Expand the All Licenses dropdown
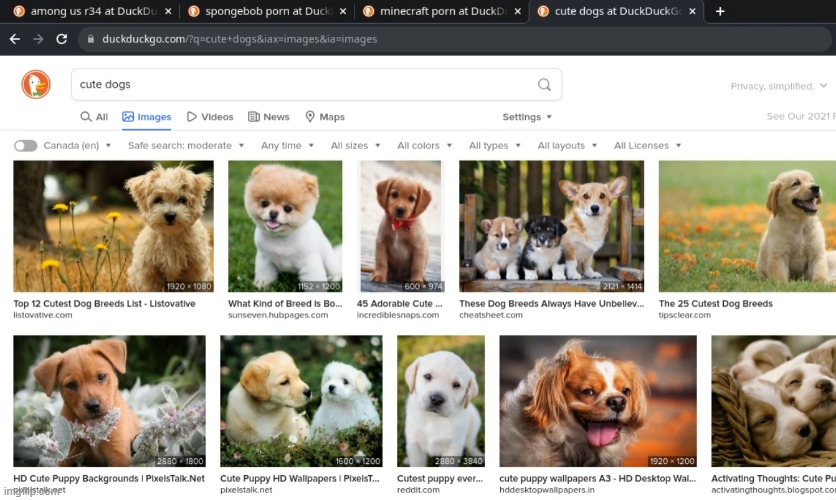This screenshot has height=500, width=836. [x=647, y=146]
